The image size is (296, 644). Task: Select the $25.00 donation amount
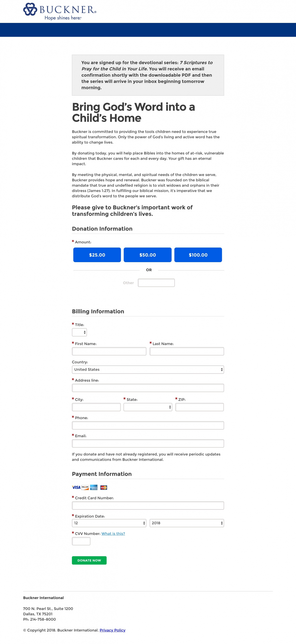pos(97,255)
